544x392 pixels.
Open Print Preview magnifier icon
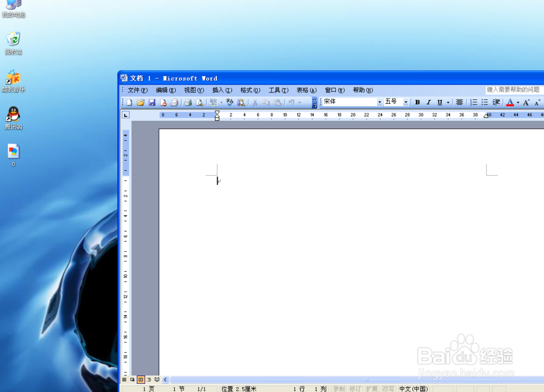point(199,103)
